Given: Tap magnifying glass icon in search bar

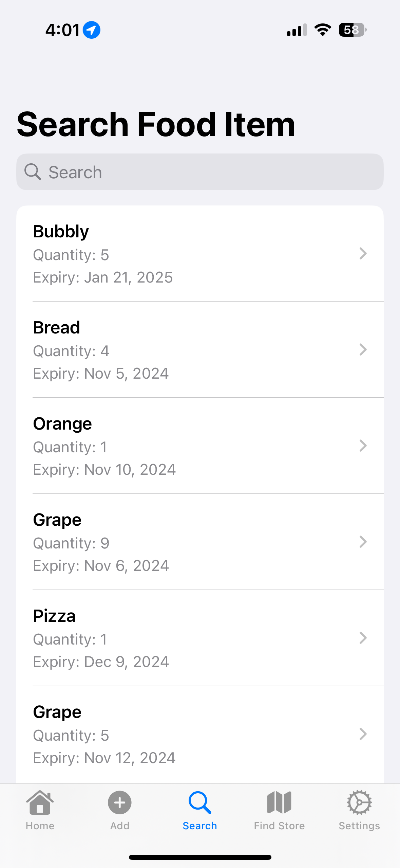Looking at the screenshot, I should point(33,172).
